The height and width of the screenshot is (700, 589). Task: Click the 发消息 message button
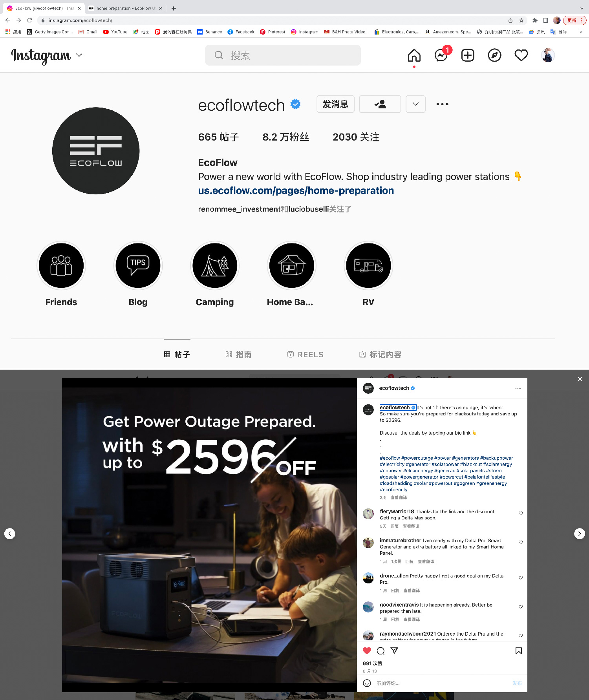pyautogui.click(x=335, y=104)
